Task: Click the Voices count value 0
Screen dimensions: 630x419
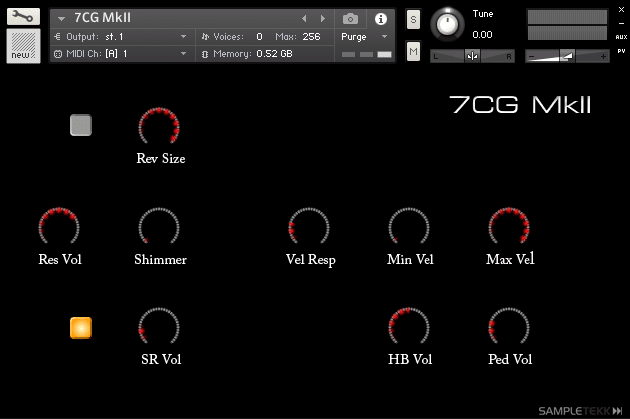Action: coord(260,37)
